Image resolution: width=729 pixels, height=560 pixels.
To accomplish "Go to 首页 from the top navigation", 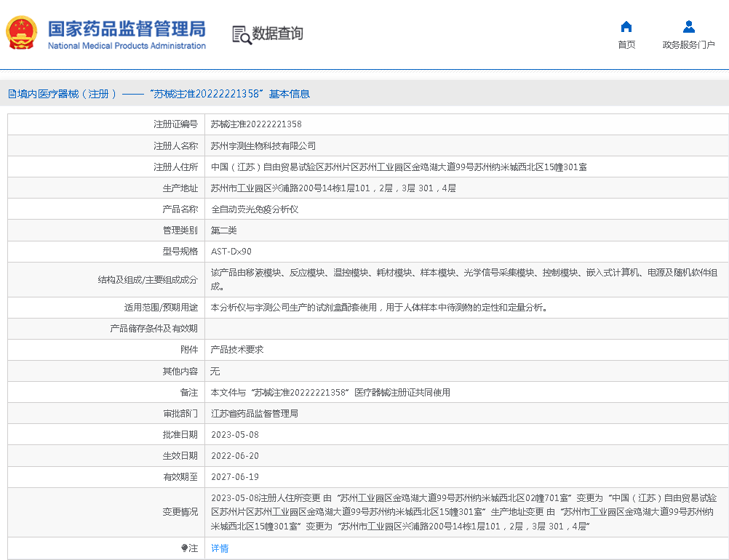I will 626,45.
